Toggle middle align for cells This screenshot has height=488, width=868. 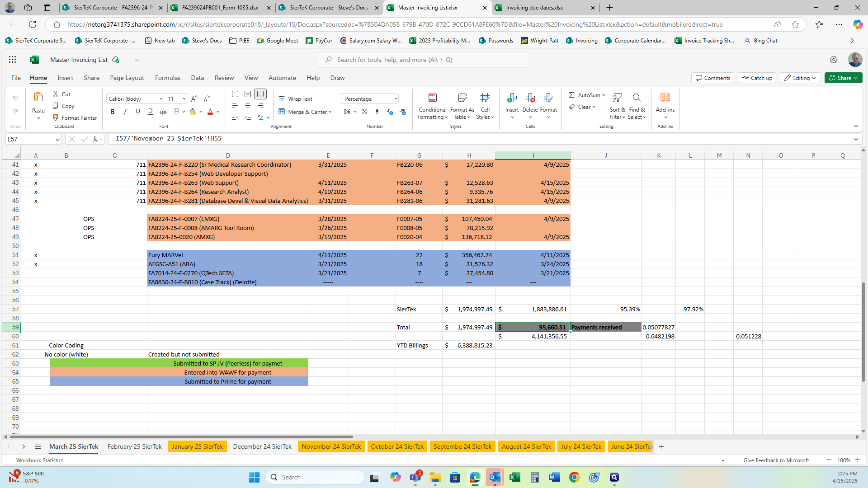[248, 94]
